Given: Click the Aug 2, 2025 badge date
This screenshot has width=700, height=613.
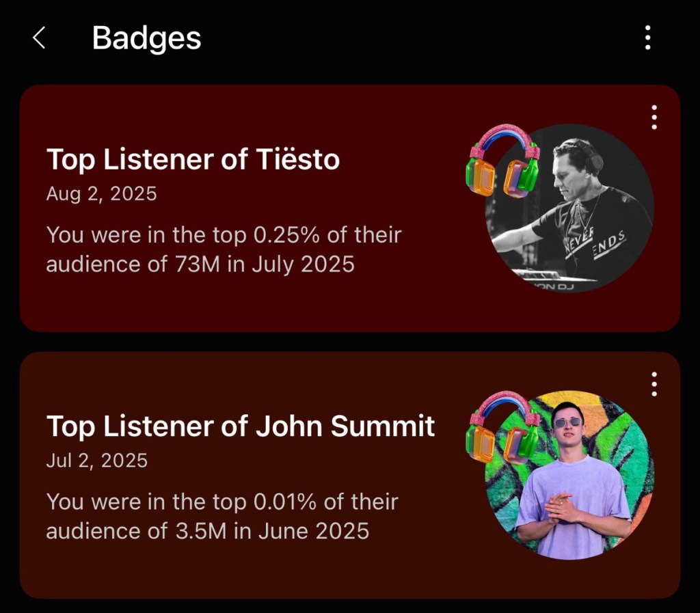Looking at the screenshot, I should pyautogui.click(x=101, y=194).
